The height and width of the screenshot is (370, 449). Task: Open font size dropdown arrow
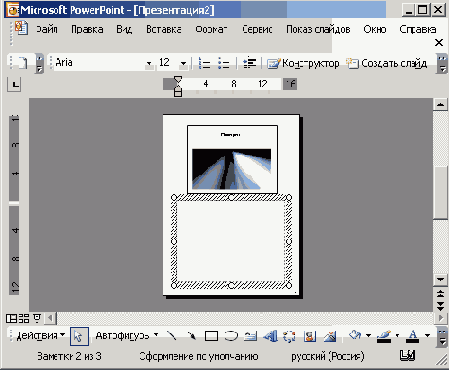pos(183,63)
